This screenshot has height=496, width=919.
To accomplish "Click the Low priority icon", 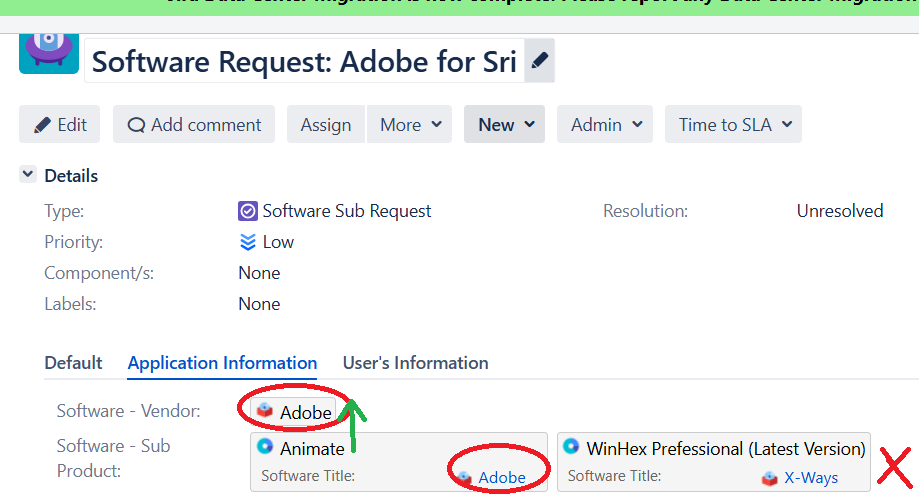I will pos(248,242).
